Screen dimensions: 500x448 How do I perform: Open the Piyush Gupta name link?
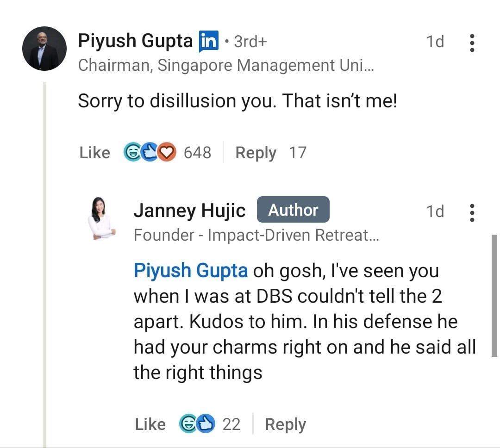(135, 41)
